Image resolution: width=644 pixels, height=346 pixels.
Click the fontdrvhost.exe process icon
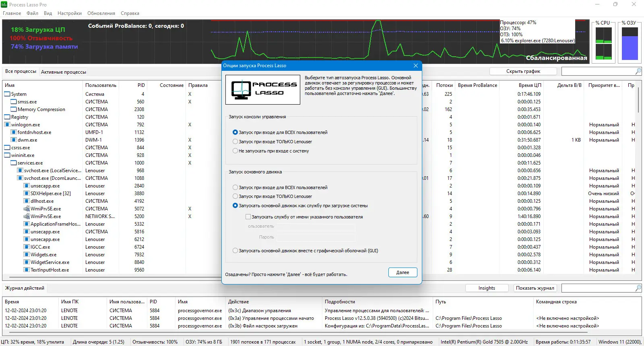(x=14, y=132)
